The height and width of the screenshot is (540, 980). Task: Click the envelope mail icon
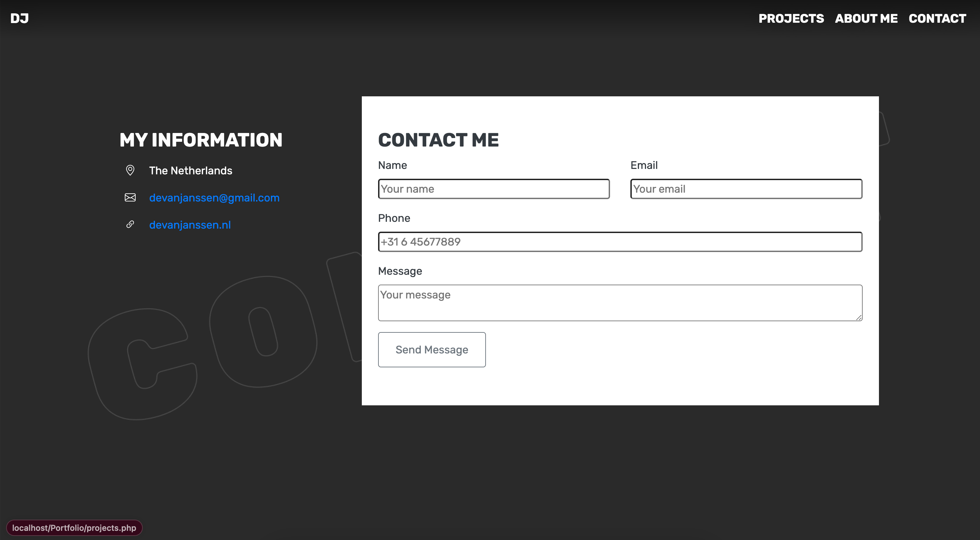click(130, 197)
